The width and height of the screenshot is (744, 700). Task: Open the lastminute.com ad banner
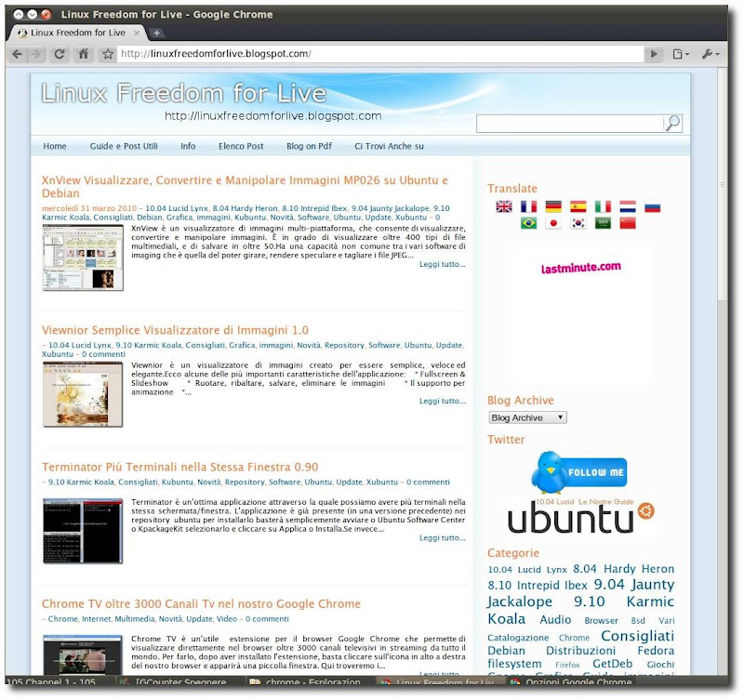coord(579,268)
